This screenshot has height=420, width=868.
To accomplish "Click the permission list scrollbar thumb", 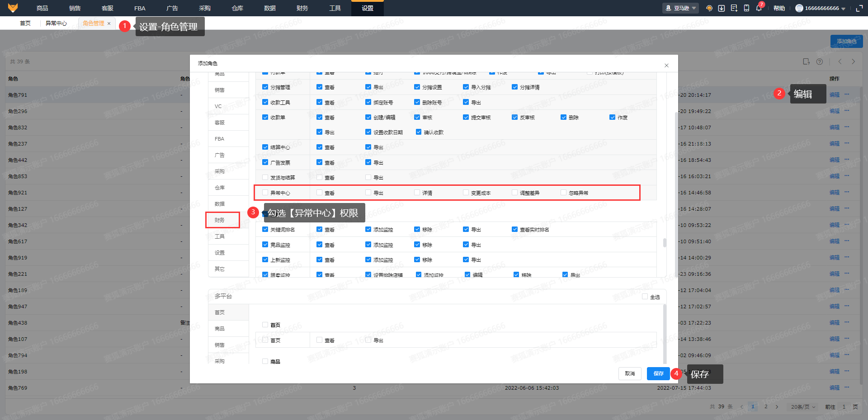I will coord(665,243).
